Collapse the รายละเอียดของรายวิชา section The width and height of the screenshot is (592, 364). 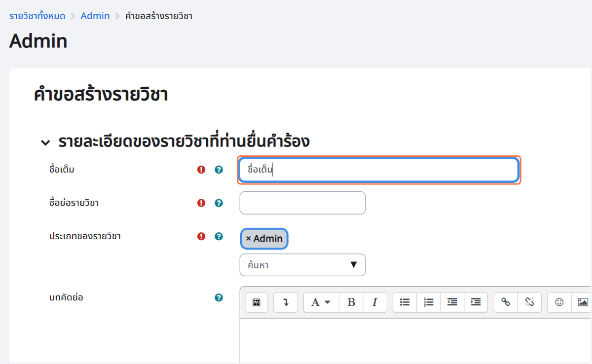45,143
